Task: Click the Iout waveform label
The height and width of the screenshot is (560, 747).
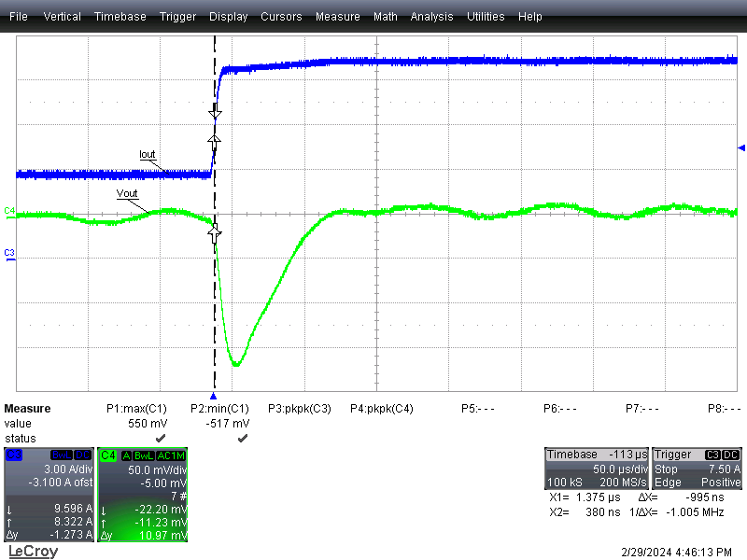Action: 148,155
